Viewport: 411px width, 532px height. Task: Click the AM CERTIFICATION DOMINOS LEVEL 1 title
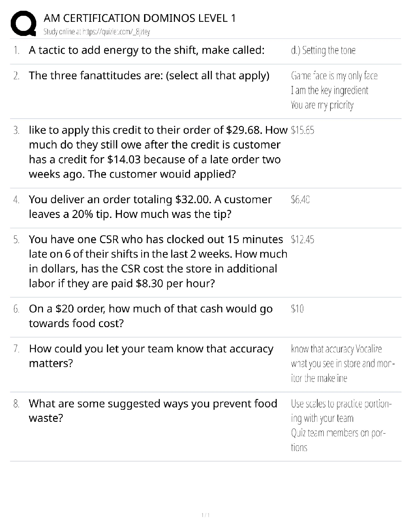(x=140, y=18)
